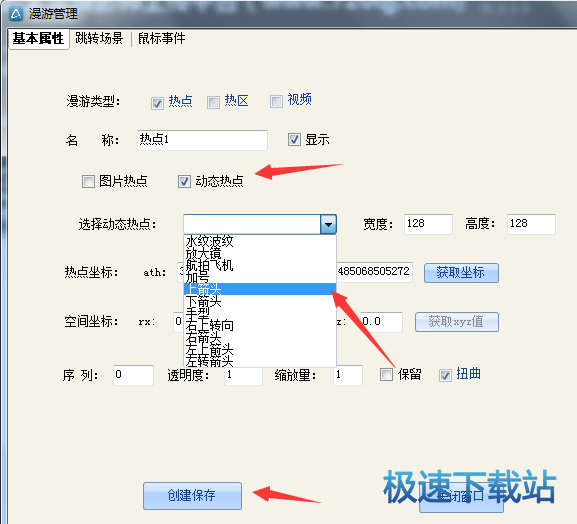Choose 左转箭头 in the dropdown list
577x524 pixels.
(260, 361)
